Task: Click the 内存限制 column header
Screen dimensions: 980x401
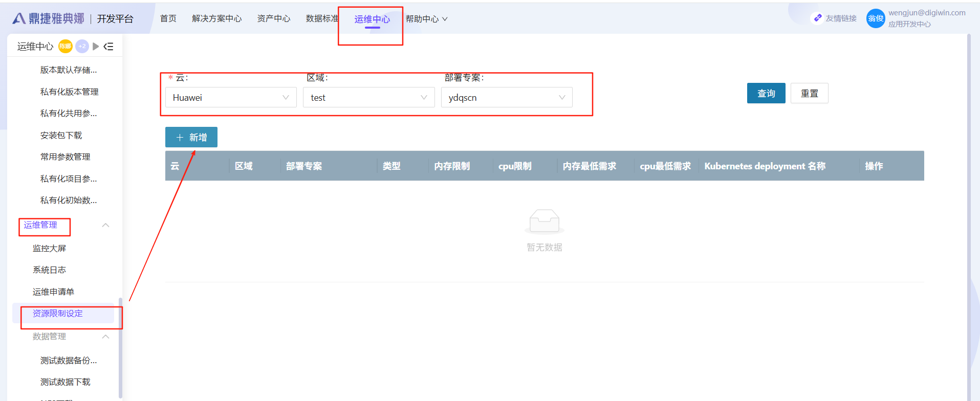Action: point(452,166)
